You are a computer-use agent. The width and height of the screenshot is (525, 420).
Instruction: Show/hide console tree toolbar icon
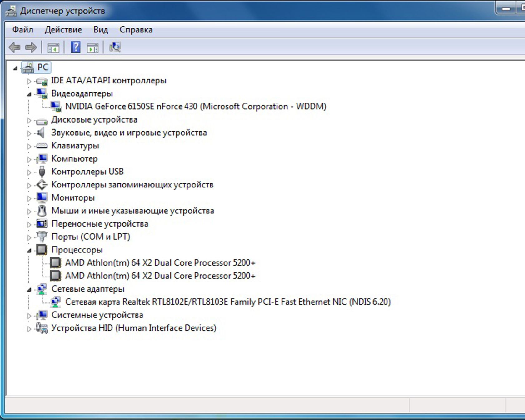tap(53, 47)
